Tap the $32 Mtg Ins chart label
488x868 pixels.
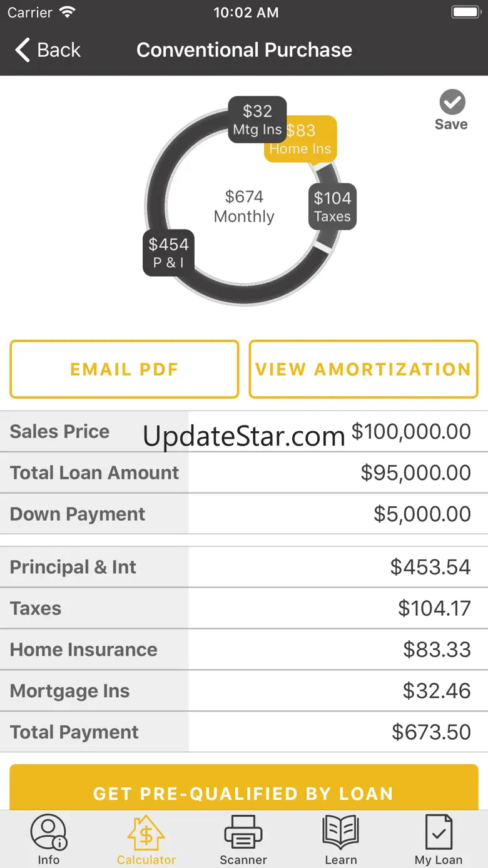[257, 120]
